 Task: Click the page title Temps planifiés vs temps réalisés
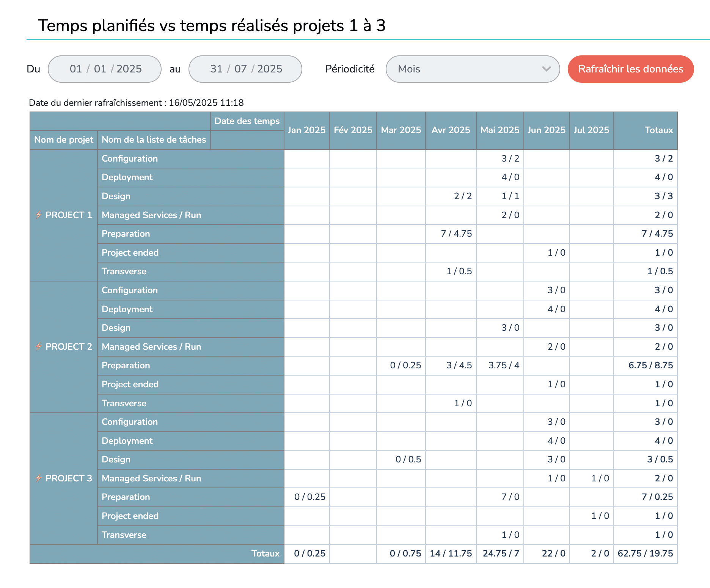(212, 26)
